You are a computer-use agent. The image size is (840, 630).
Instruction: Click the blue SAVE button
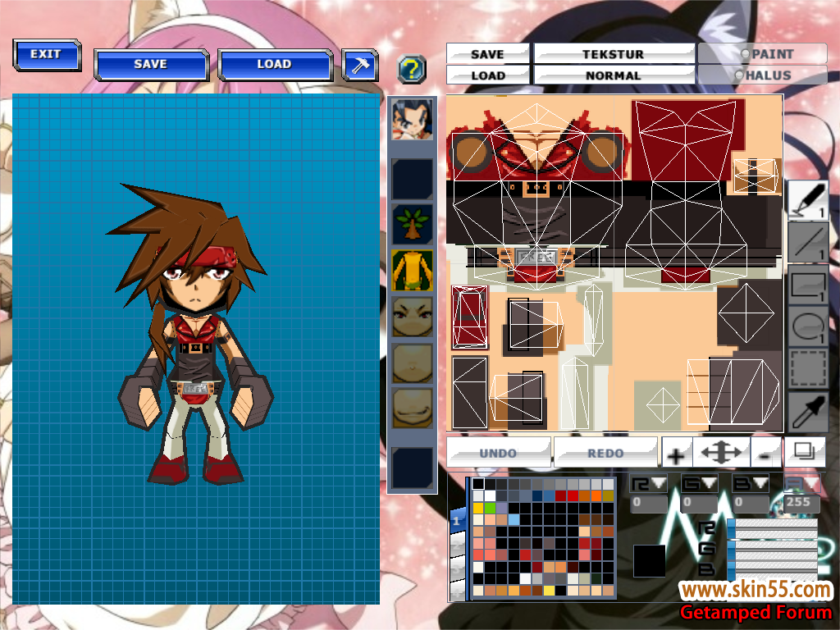click(x=151, y=65)
